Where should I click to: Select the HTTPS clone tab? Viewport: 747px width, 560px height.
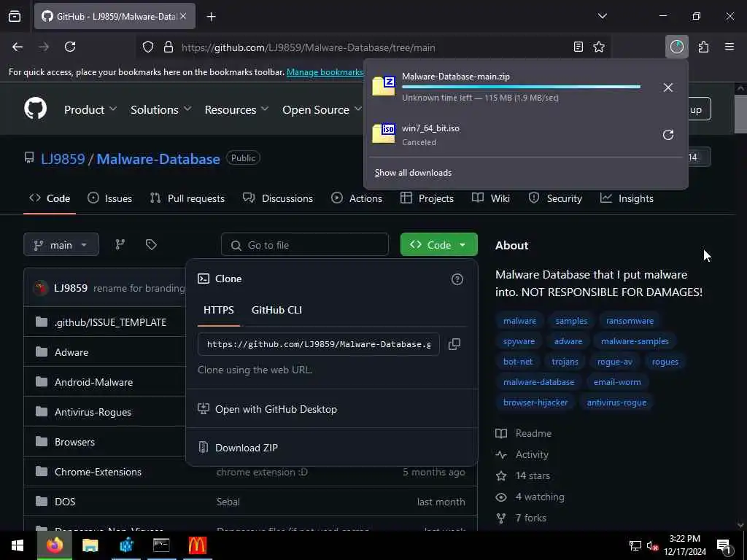coord(219,310)
